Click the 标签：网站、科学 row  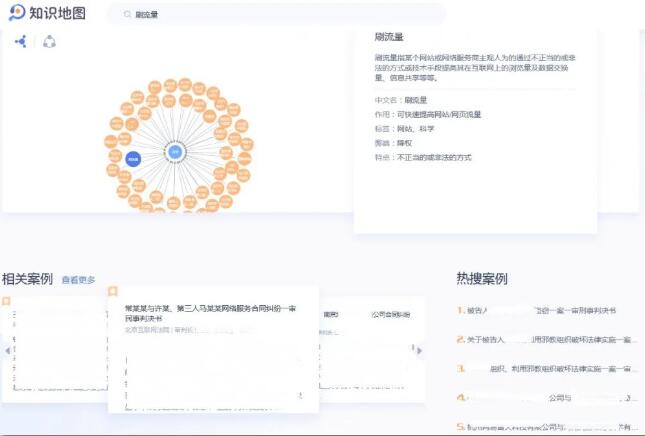404,129
